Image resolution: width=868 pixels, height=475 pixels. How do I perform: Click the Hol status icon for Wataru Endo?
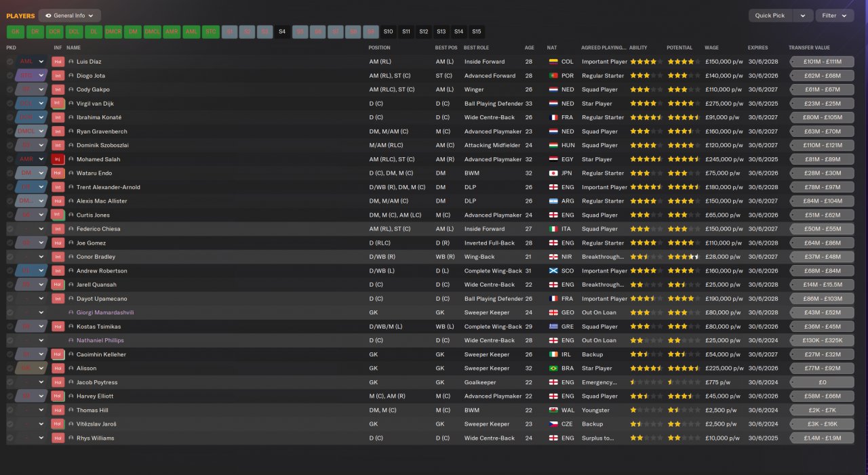[58, 173]
